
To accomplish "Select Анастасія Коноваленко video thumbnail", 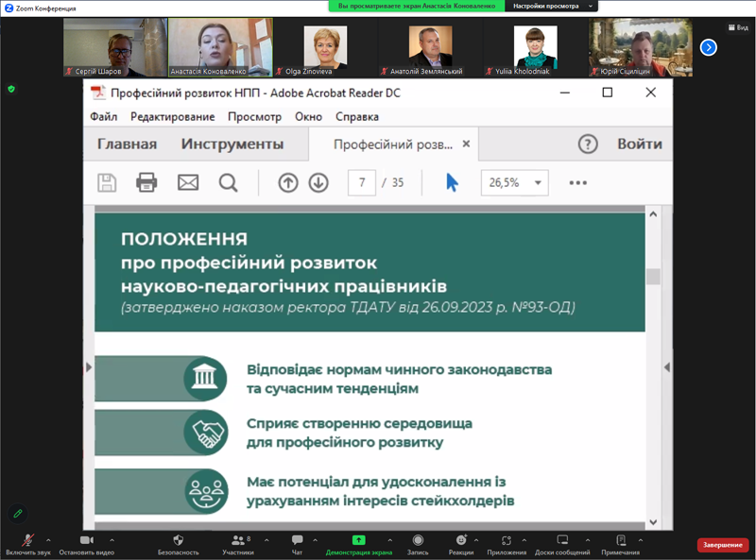I will [x=220, y=47].
